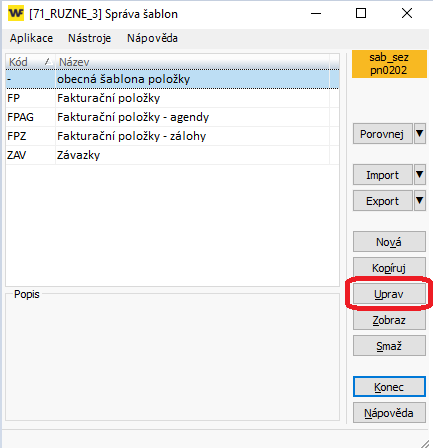Open the Porovnej dropdown arrow
The width and height of the screenshot is (433, 448).
[420, 134]
